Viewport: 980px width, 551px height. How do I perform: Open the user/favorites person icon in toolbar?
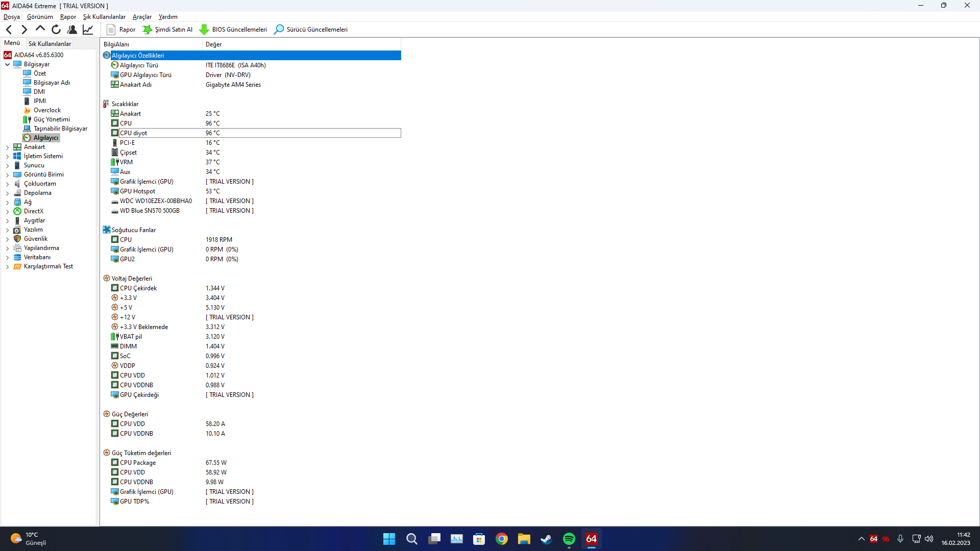[x=72, y=30]
